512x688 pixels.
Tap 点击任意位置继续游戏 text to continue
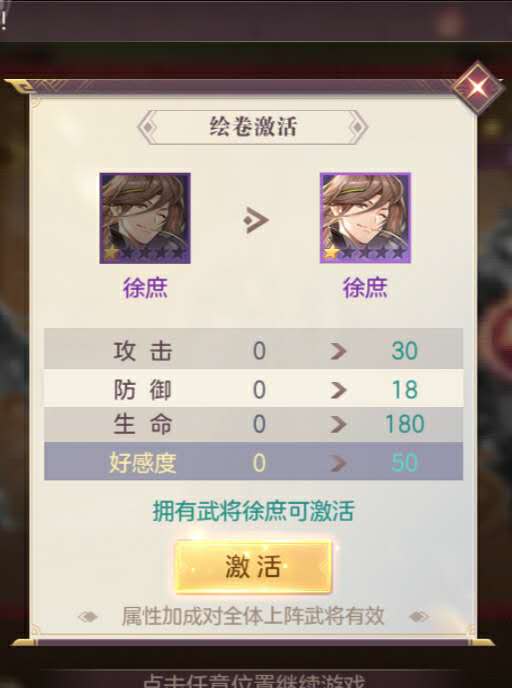(x=254, y=681)
